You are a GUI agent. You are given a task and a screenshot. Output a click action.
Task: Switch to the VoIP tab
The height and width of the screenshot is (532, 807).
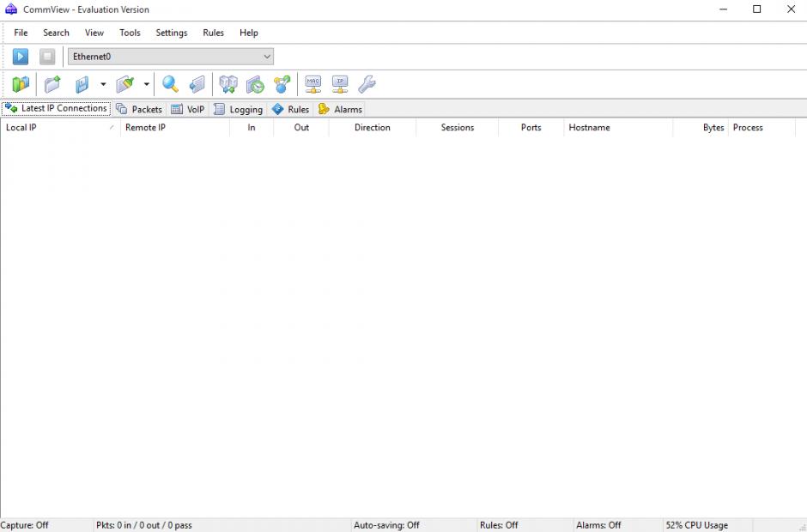tap(188, 109)
